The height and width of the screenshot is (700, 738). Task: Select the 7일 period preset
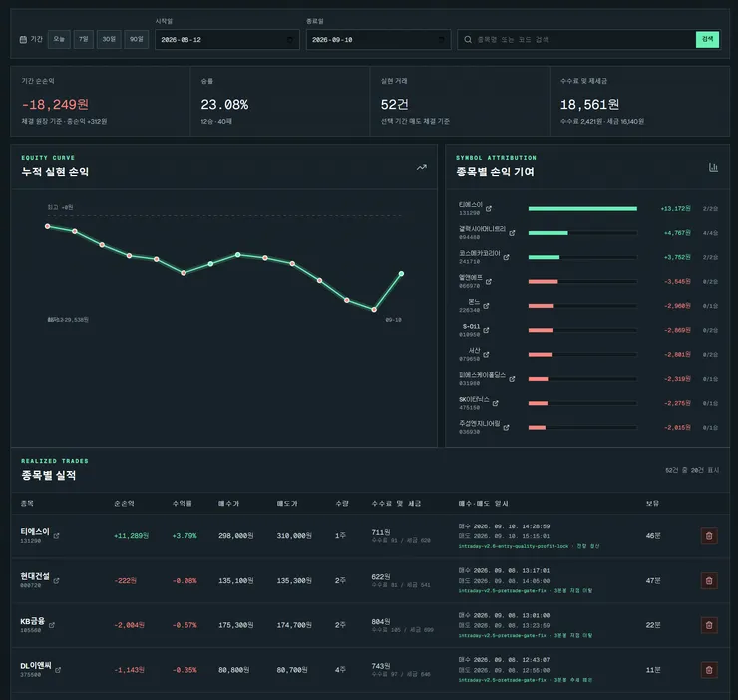coord(84,39)
